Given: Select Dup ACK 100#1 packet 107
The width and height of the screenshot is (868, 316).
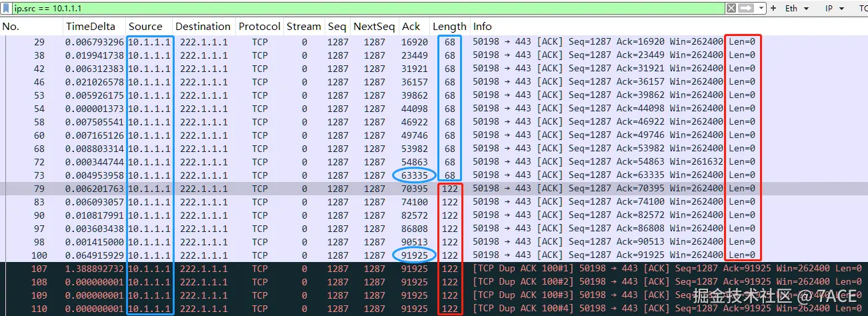Looking at the screenshot, I should (x=434, y=268).
